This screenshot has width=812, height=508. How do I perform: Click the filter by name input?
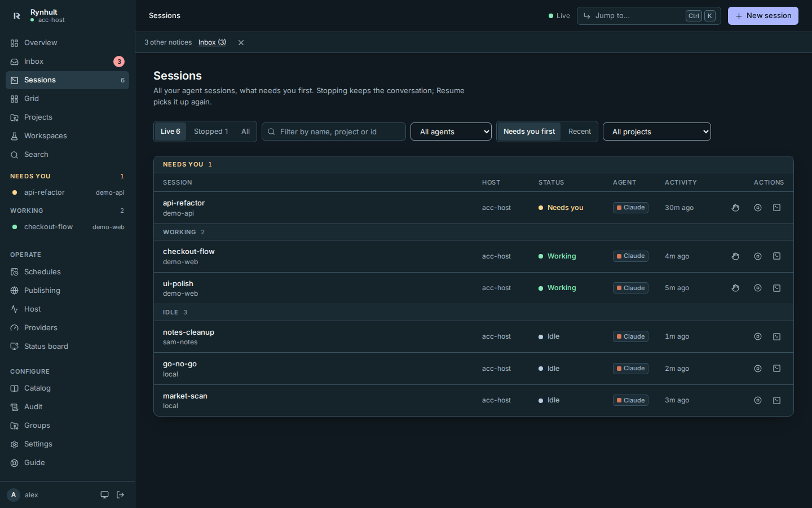click(334, 132)
